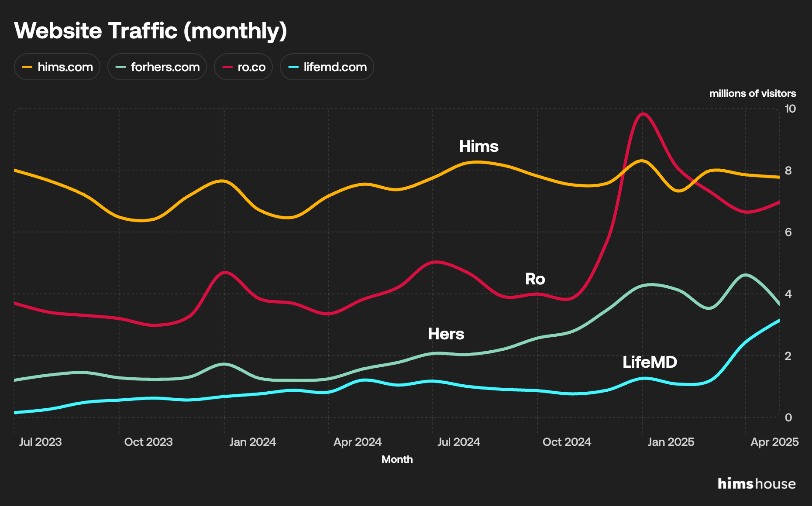
Task: Click the millions of visitors axis label
Action: point(752,93)
